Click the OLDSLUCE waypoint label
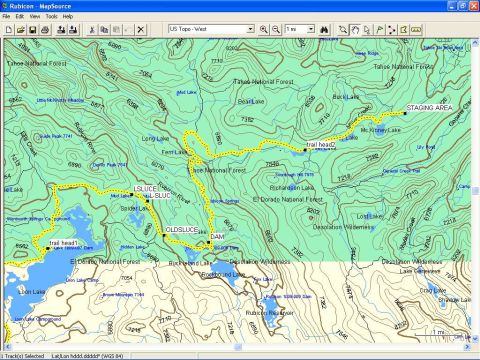The height and width of the screenshot is (360, 480). pyautogui.click(x=182, y=230)
